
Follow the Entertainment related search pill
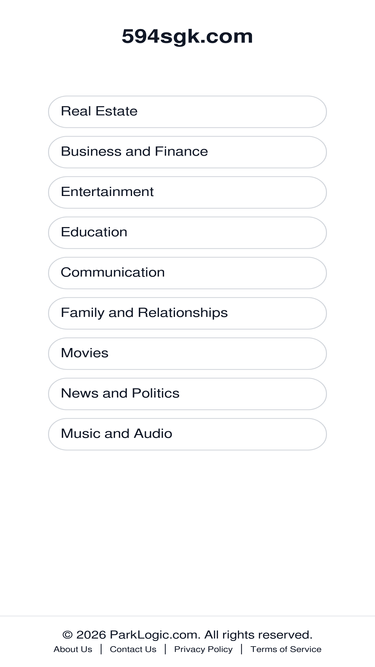coord(187,192)
